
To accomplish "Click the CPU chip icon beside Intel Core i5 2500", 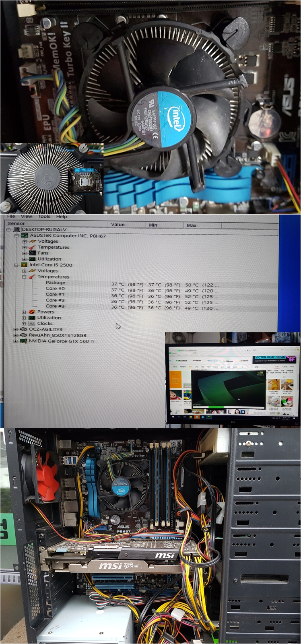I will (x=24, y=265).
